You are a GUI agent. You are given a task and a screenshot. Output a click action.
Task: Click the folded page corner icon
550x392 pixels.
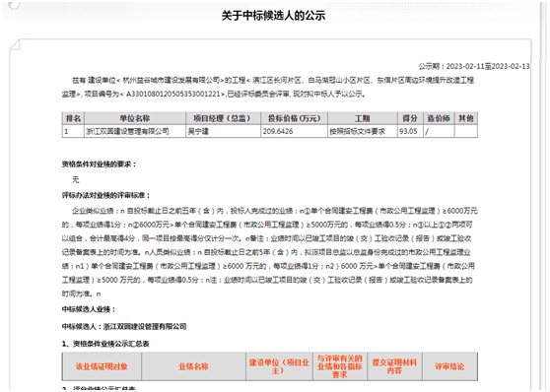coord(15,44)
